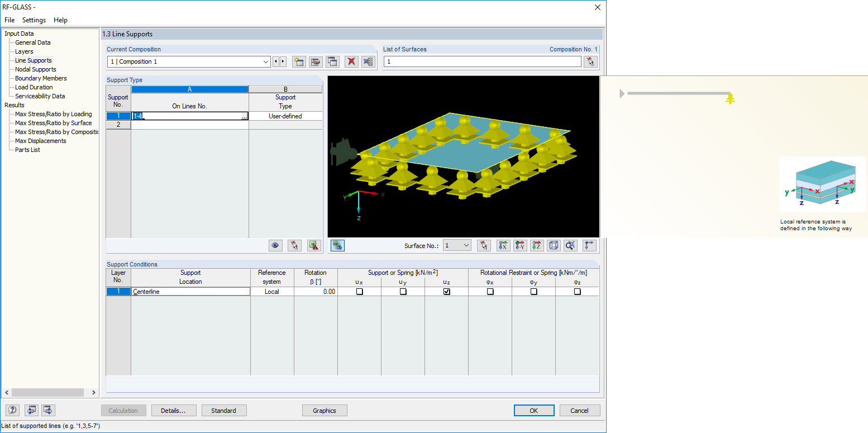The image size is (868, 433).
Task: Toggle the φz rotational restraint checkbox
Action: [578, 292]
